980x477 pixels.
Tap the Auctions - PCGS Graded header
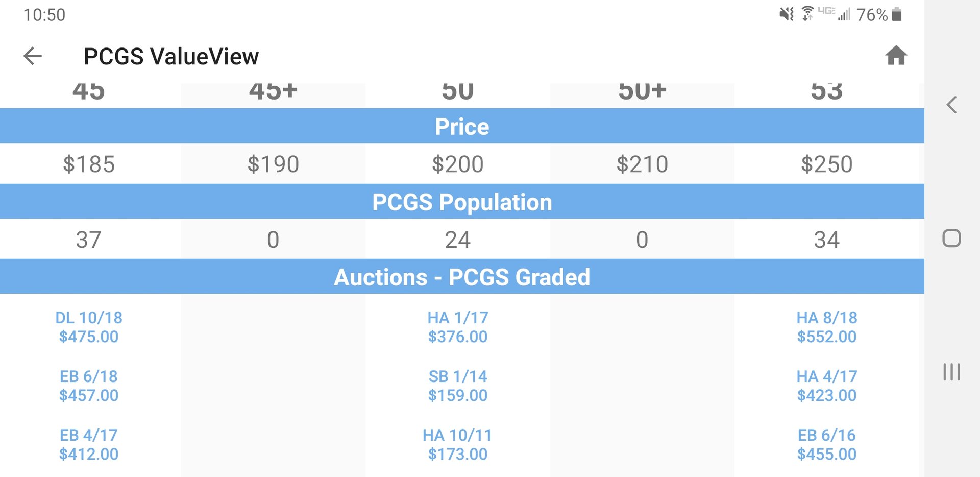tap(462, 277)
